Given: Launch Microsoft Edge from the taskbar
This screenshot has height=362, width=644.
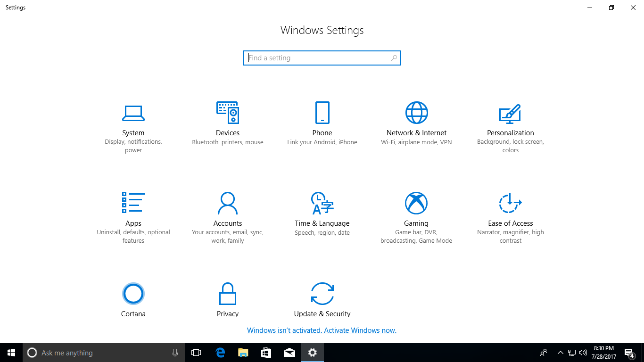Looking at the screenshot, I should tap(220, 353).
